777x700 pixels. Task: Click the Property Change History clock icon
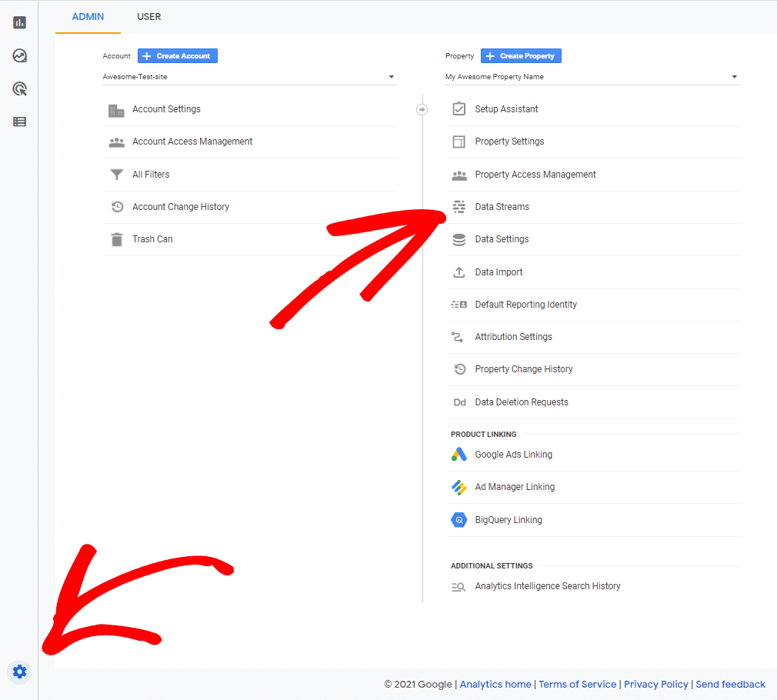460,369
